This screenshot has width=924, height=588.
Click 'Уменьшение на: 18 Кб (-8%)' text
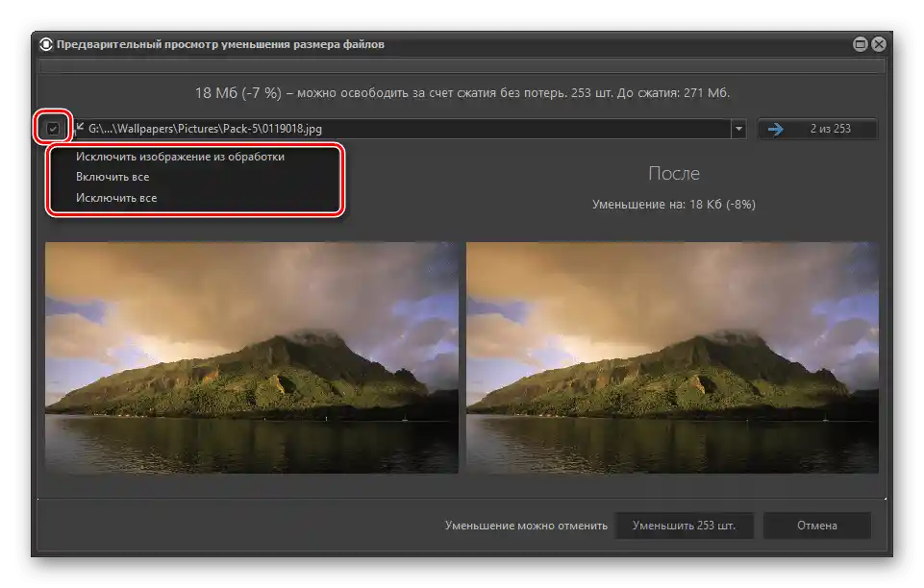point(674,205)
